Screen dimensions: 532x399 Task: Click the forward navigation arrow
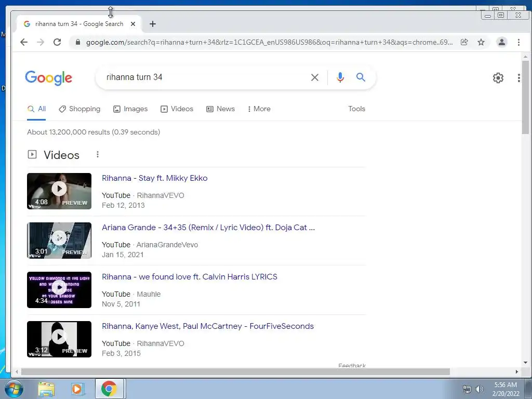point(41,42)
